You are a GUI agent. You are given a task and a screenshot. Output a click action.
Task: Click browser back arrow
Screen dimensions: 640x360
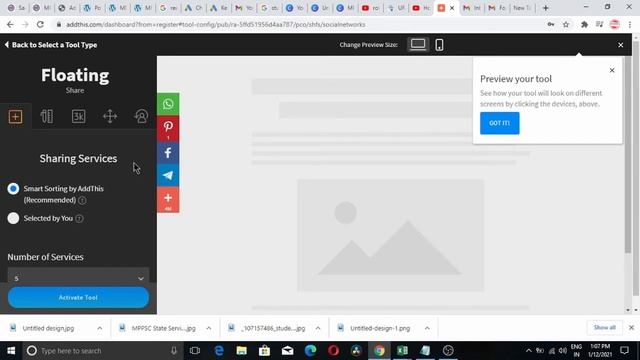[10, 24]
